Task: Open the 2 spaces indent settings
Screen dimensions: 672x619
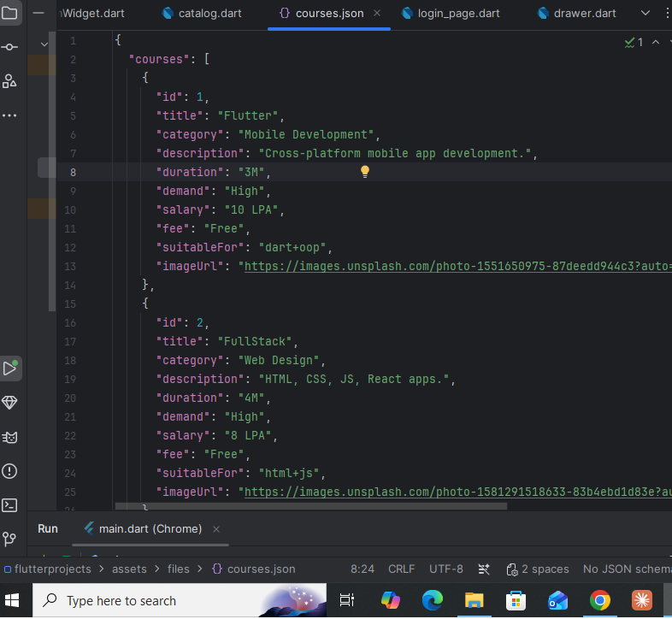Action: pyautogui.click(x=545, y=569)
